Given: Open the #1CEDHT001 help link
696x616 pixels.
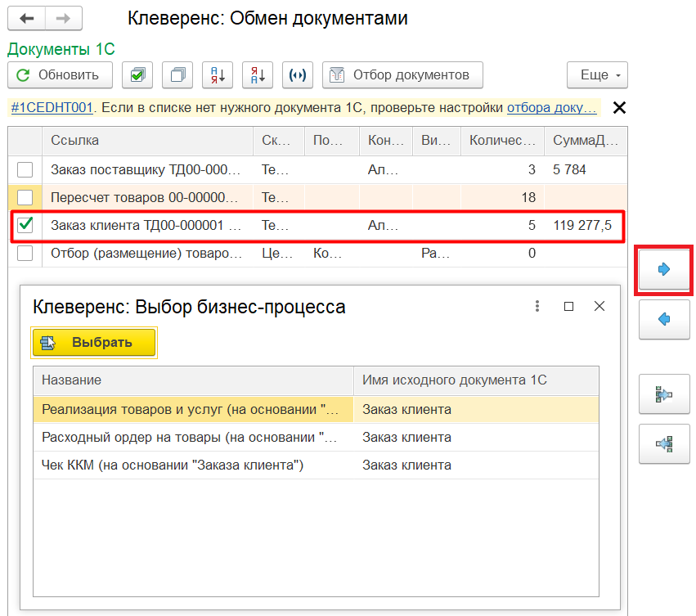Looking at the screenshot, I should (52, 108).
